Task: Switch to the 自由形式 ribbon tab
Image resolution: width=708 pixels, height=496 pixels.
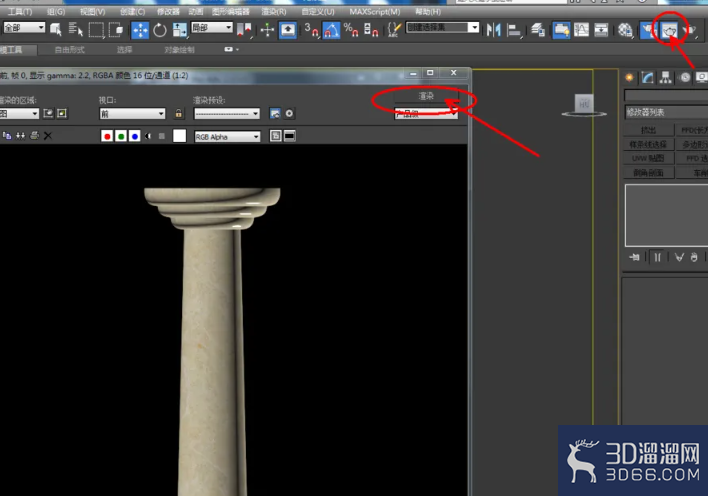Action: (x=70, y=50)
